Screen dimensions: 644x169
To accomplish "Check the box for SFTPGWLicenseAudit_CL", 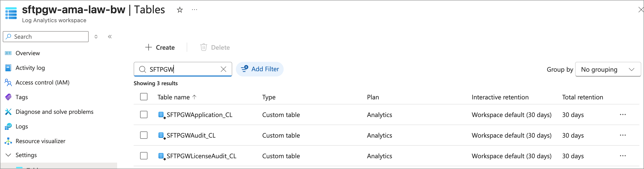I will click(144, 156).
